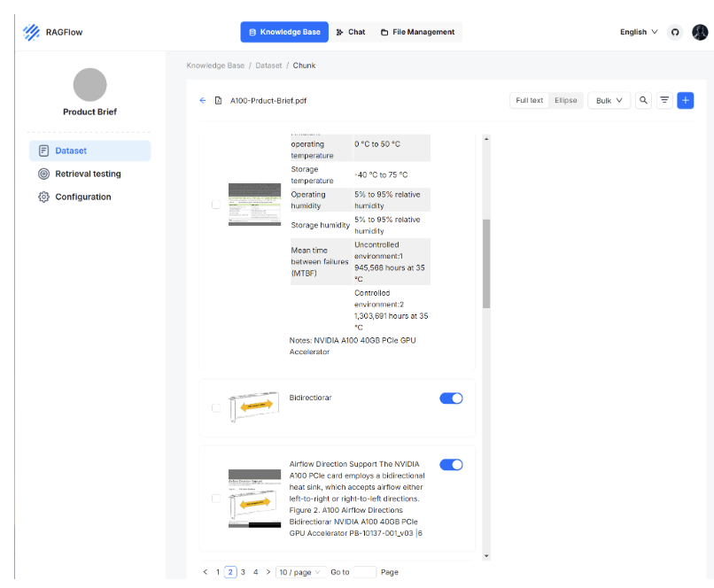Screen dimensions: 714x588
Task: Add a new chunk with plus button
Action: click(686, 101)
